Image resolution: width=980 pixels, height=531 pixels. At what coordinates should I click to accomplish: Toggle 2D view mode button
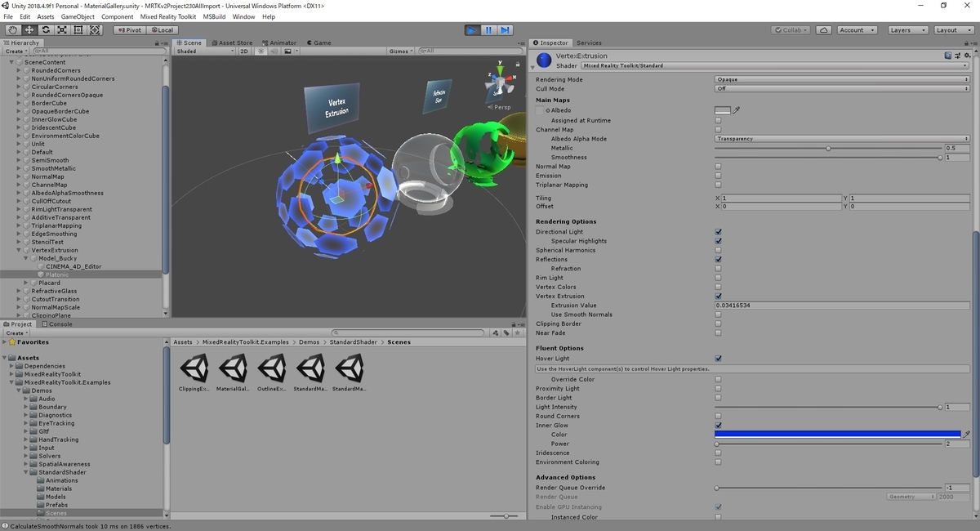coord(243,51)
